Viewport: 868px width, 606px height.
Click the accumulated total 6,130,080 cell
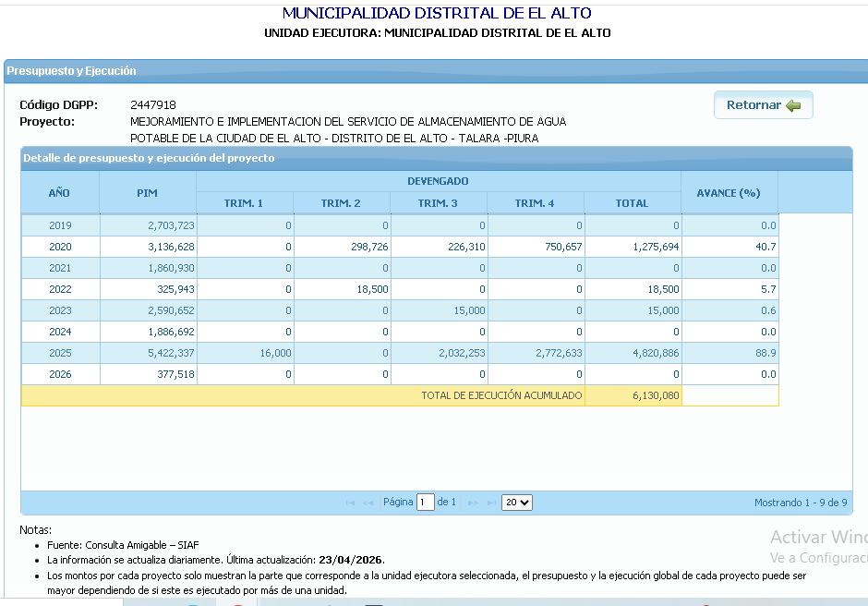point(657,395)
